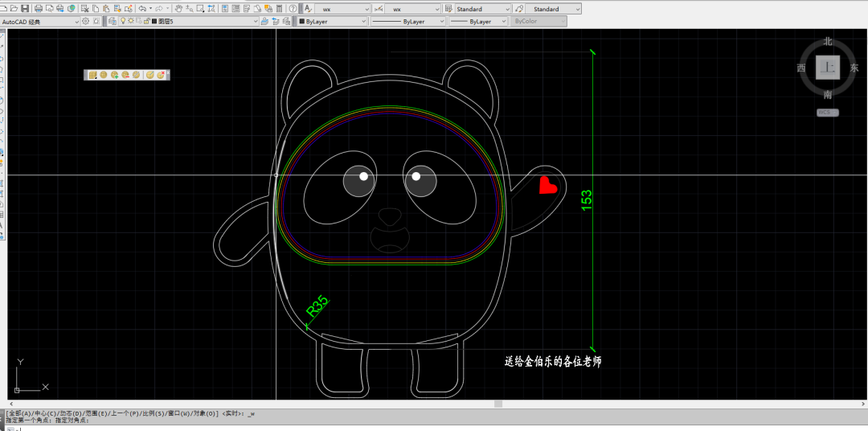Activate the Match Properties tool
Viewport: 868px width, 431px height.
(x=117, y=8)
